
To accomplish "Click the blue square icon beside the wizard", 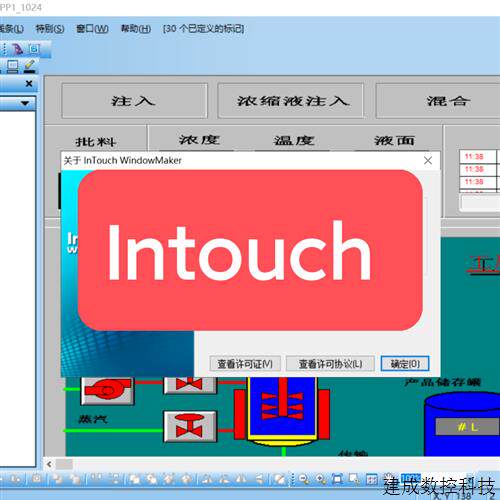I will (34, 49).
